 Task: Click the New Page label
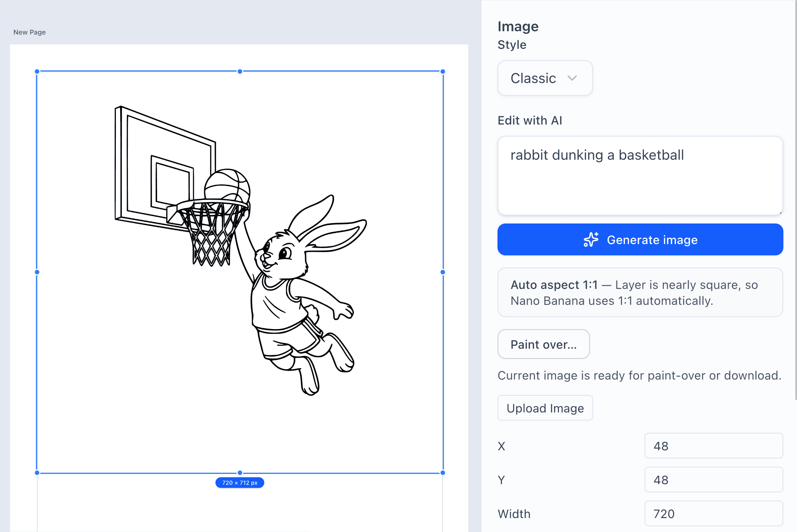[x=29, y=32]
